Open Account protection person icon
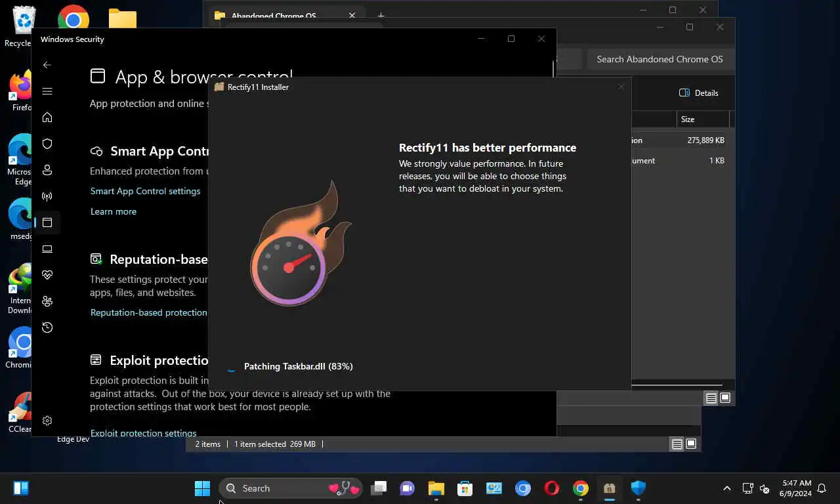Screen dimensions: 840x504 47,170
